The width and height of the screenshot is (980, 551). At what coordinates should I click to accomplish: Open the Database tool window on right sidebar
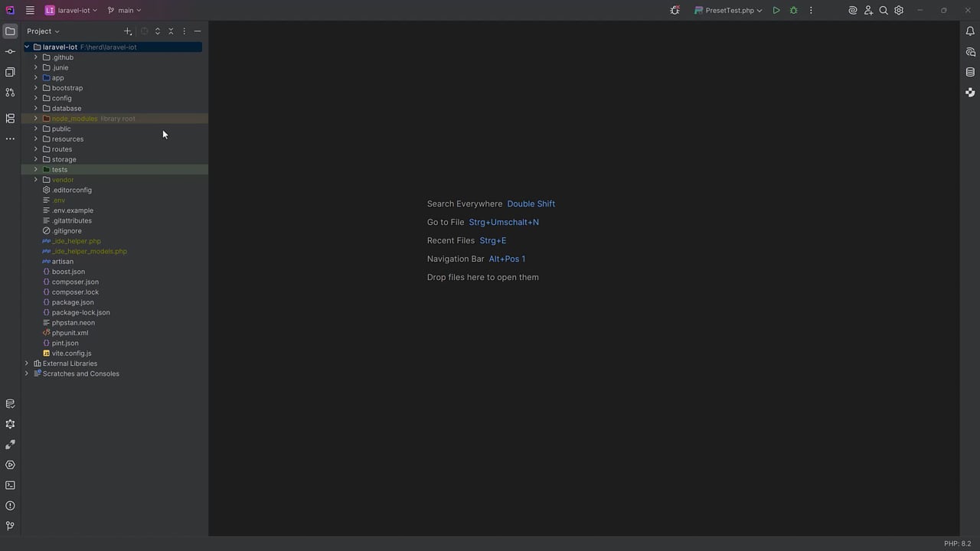point(970,73)
